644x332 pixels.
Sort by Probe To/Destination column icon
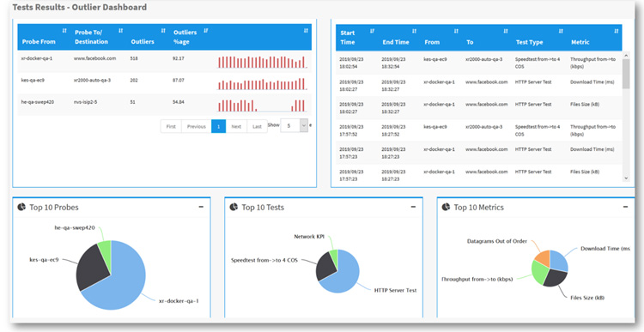click(x=120, y=31)
